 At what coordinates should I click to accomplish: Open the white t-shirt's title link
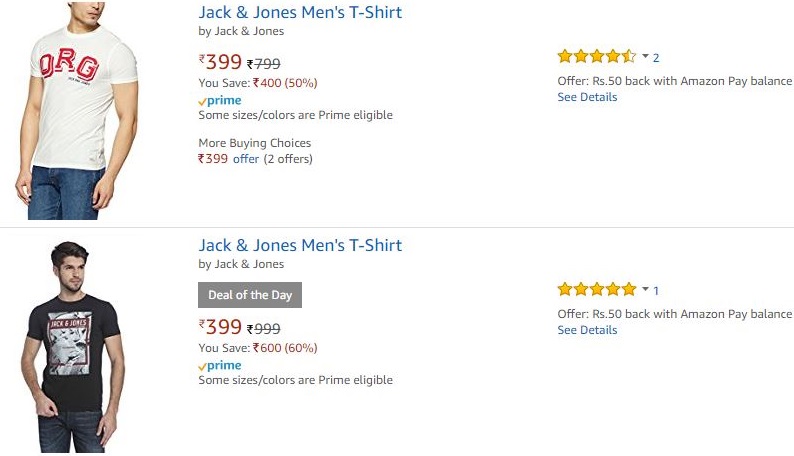tap(300, 13)
